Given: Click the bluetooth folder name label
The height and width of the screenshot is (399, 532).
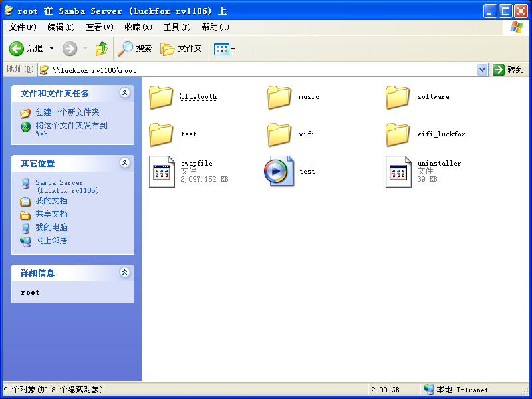Looking at the screenshot, I should click(199, 96).
